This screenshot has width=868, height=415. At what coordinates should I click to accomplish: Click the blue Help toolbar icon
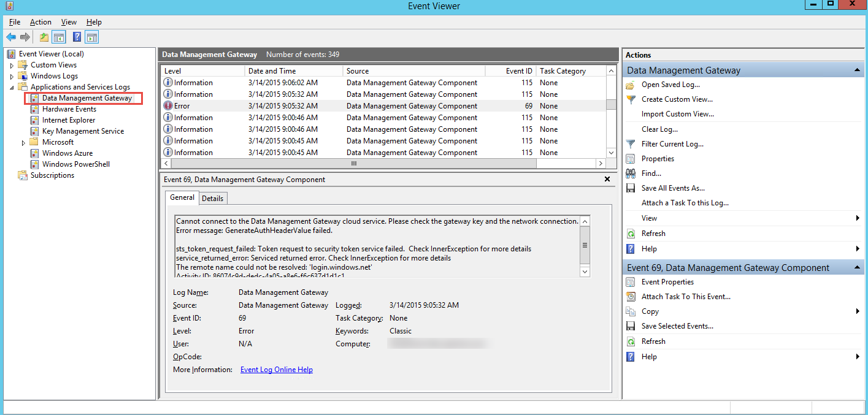(x=77, y=37)
